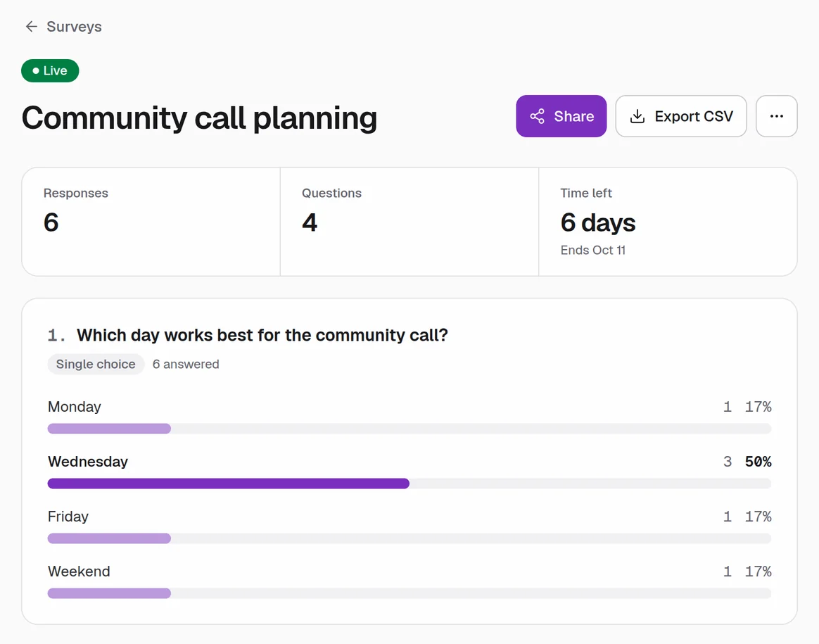Select the Weekend answer label
Viewport: 819px width, 644px height.
click(79, 572)
